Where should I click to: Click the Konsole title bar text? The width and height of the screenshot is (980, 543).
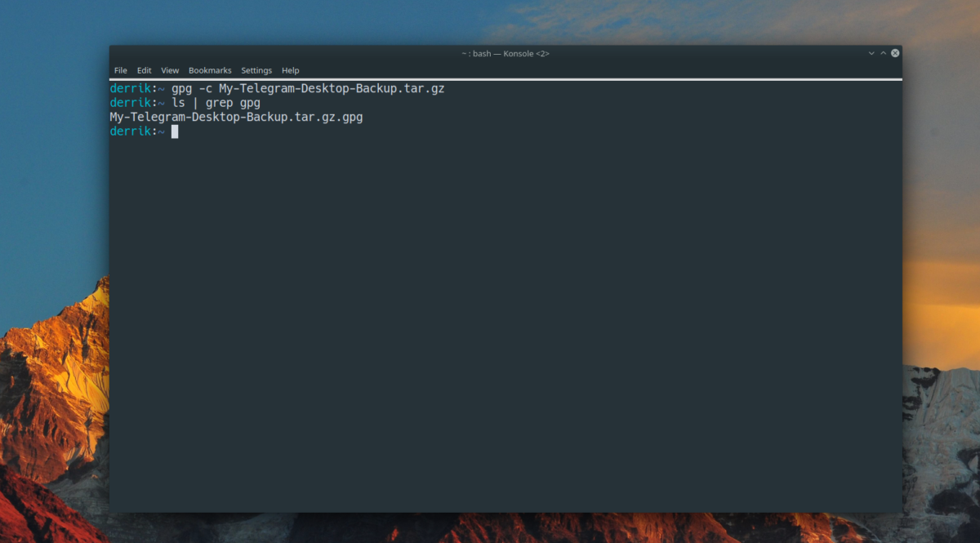(506, 53)
